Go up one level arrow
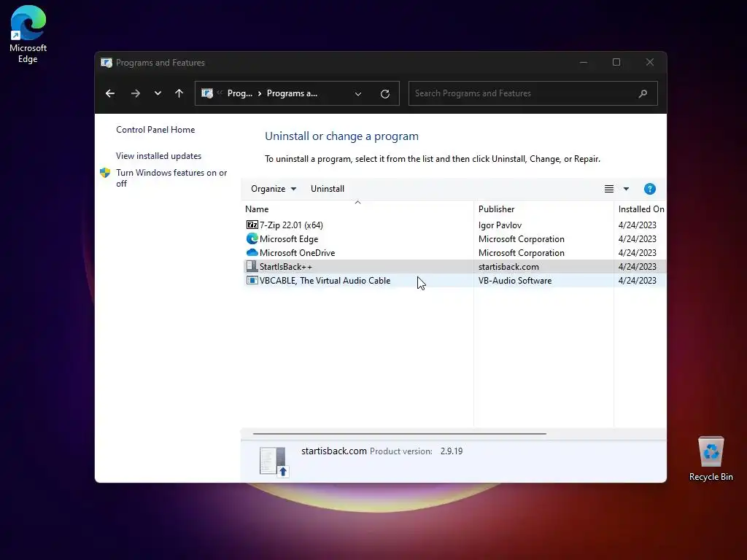This screenshot has width=747, height=560. [x=179, y=93]
